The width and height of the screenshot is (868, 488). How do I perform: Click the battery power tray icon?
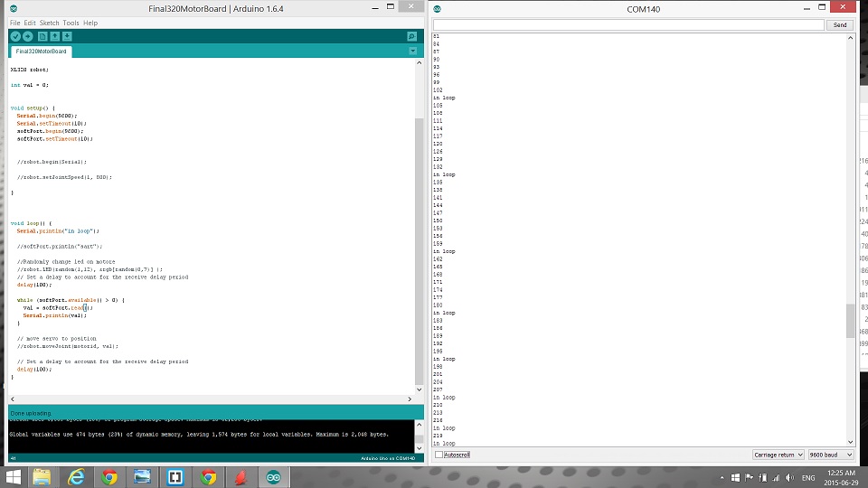coord(763,477)
